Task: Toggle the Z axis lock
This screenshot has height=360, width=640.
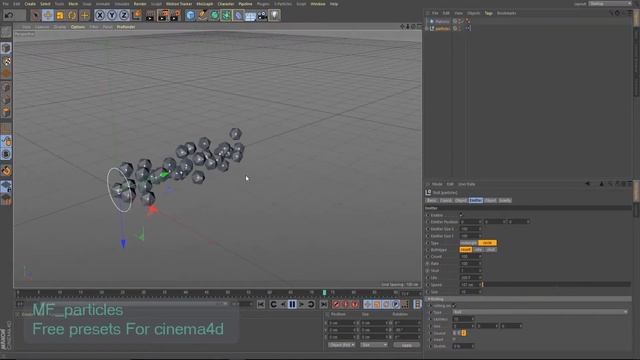Action: [x=124, y=16]
